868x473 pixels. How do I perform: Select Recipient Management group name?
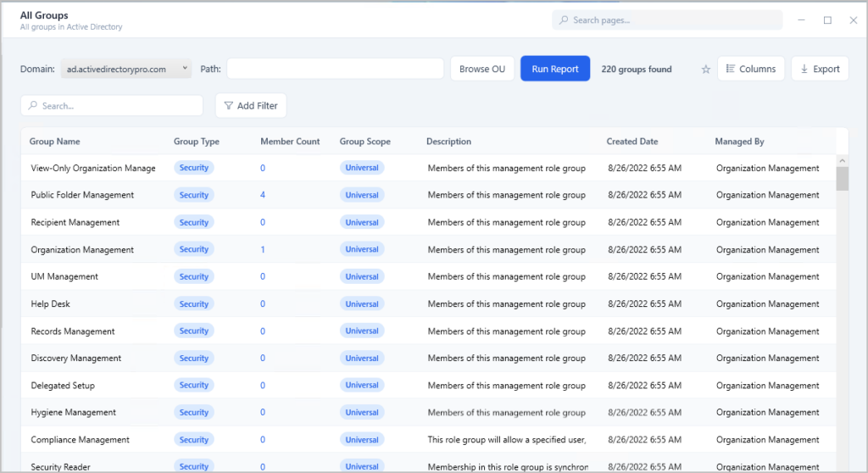click(75, 222)
